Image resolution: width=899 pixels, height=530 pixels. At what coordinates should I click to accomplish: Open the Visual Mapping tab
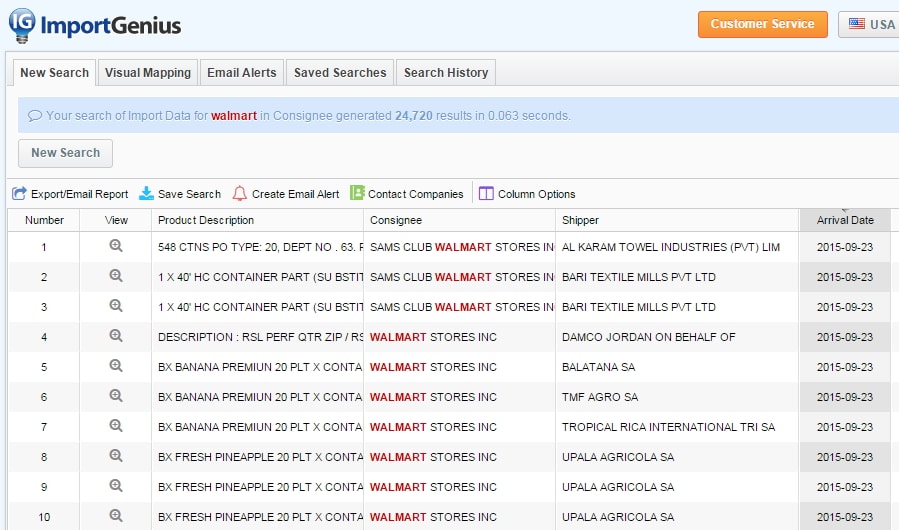point(148,73)
